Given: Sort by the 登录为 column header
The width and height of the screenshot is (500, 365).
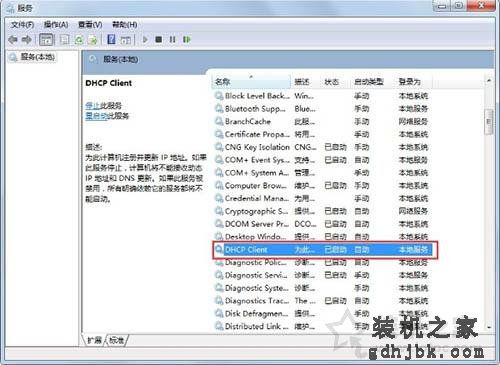Looking at the screenshot, I should (x=413, y=82).
